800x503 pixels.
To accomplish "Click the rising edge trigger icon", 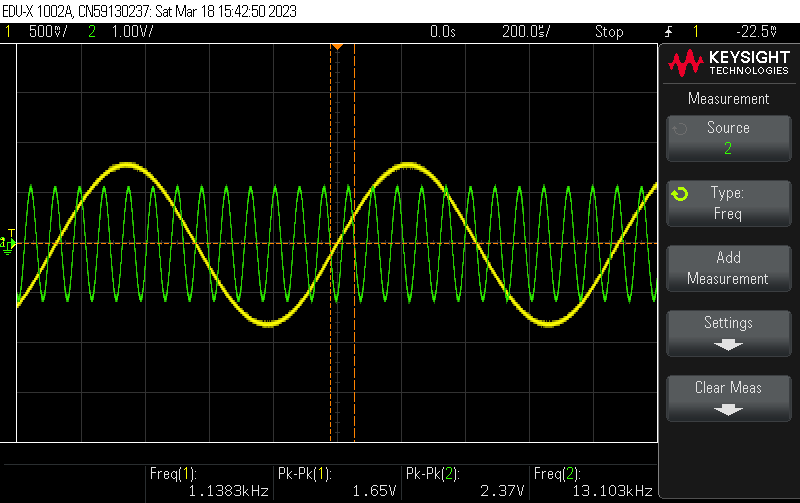I will [x=668, y=32].
